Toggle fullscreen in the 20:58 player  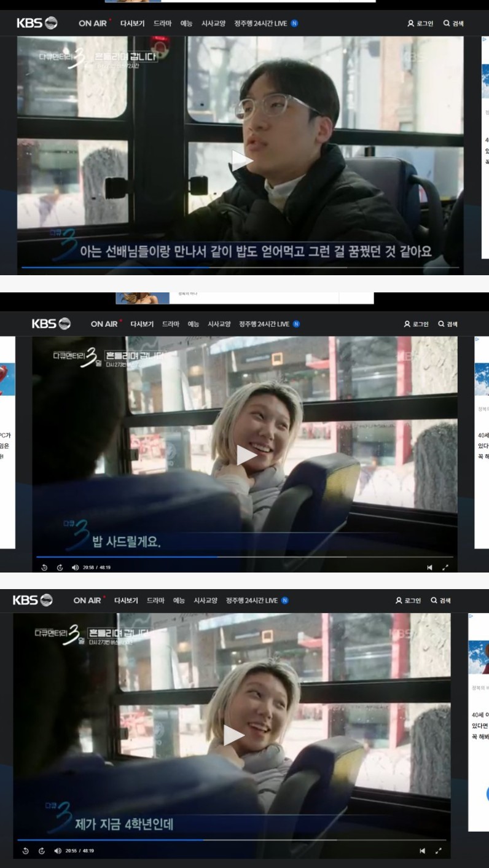[x=445, y=567]
